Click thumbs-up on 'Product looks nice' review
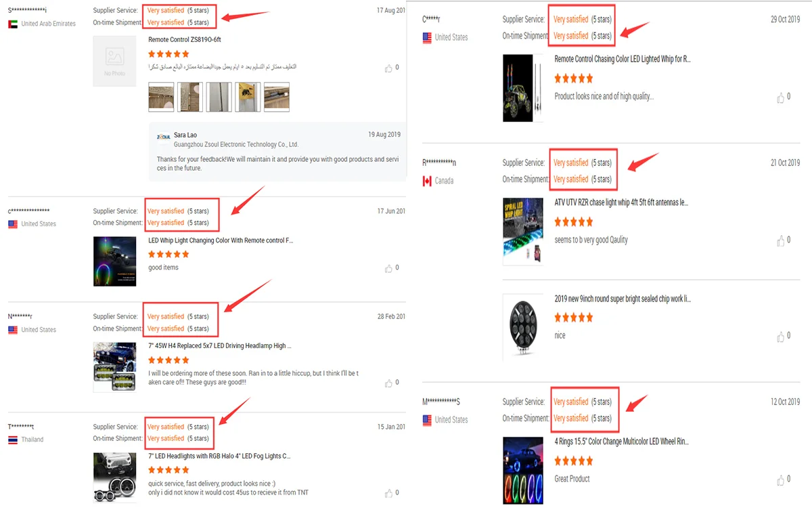This screenshot has width=812, height=508. pos(781,98)
